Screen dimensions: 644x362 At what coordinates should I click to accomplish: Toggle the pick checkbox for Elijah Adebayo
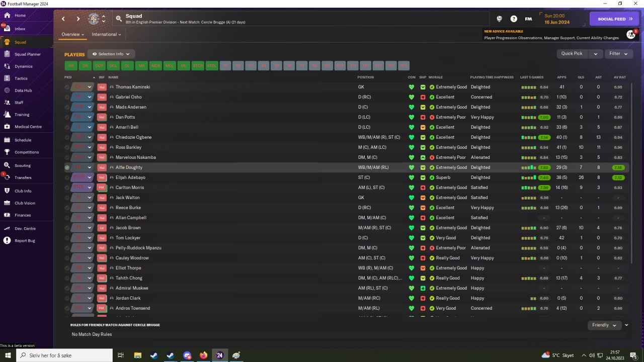point(67,177)
